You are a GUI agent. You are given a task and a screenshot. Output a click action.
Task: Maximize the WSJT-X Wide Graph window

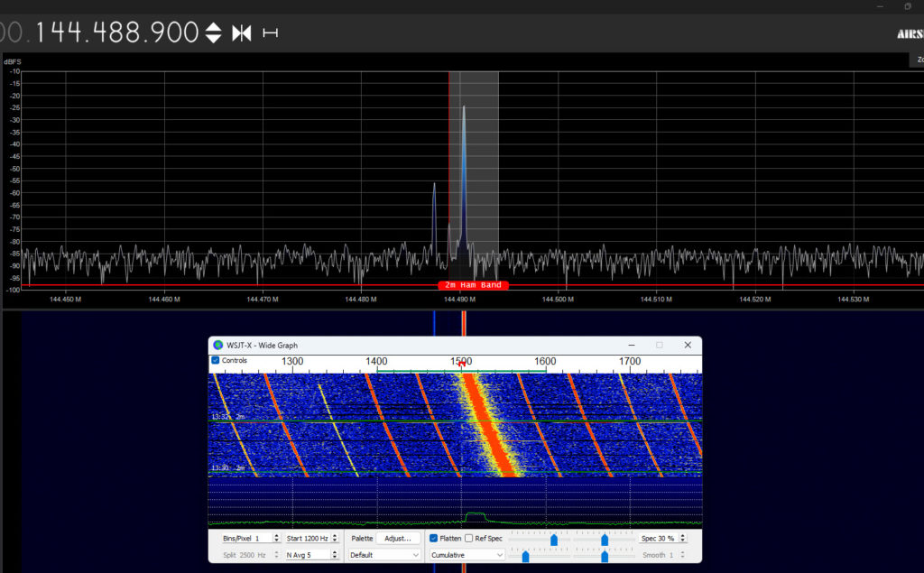[x=659, y=345]
